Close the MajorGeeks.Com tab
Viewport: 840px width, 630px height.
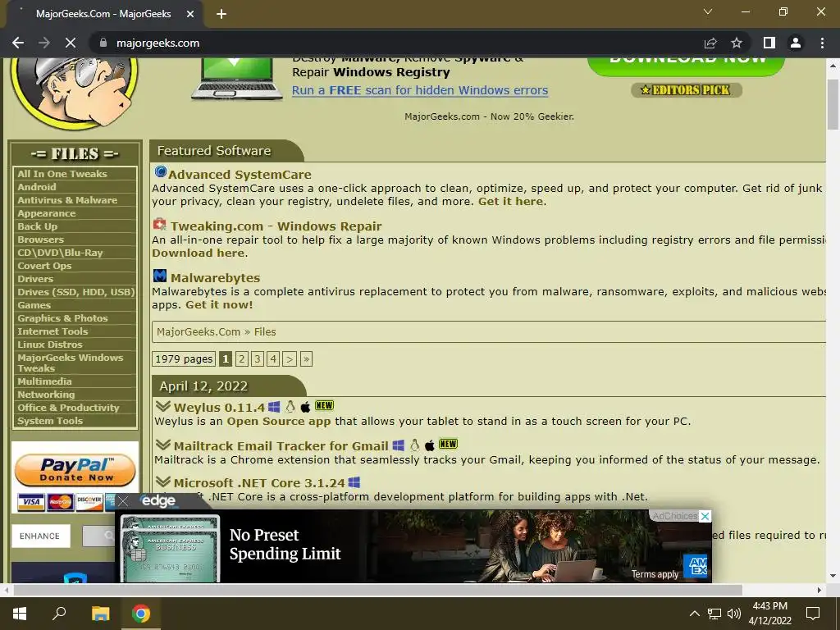(190, 14)
